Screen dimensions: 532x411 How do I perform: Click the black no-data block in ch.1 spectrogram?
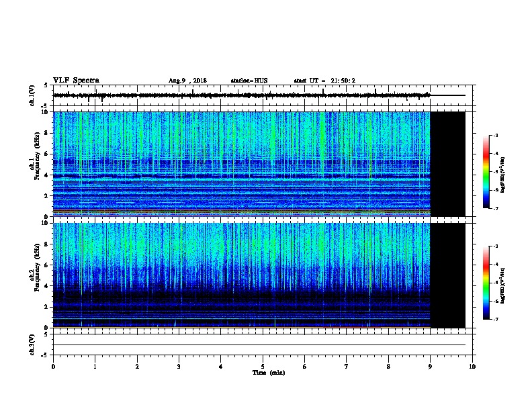[x=447, y=164]
